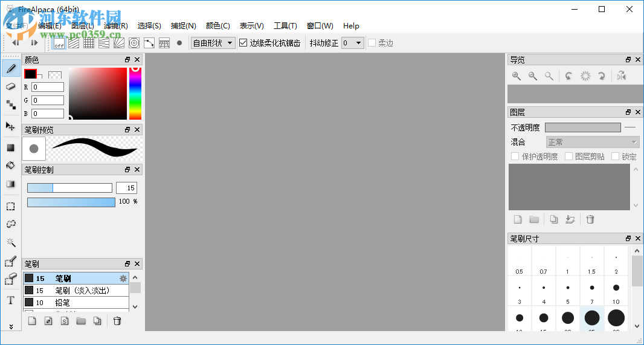Float the 导览 panel
Screen dimensions: 644x345
point(628,60)
